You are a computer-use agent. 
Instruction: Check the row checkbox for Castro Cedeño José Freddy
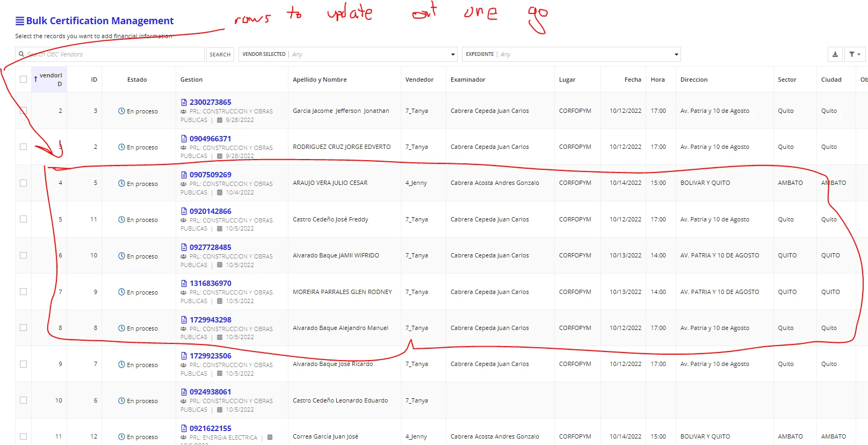23,219
